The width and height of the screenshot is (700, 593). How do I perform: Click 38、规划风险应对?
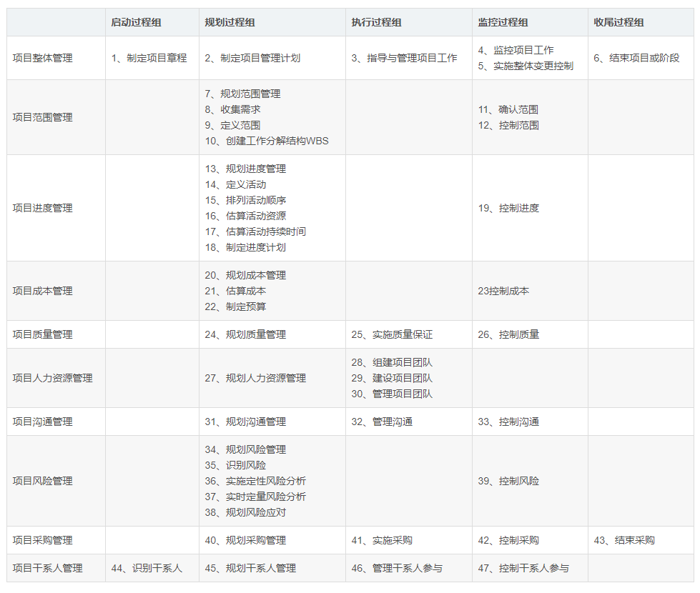[x=245, y=512]
